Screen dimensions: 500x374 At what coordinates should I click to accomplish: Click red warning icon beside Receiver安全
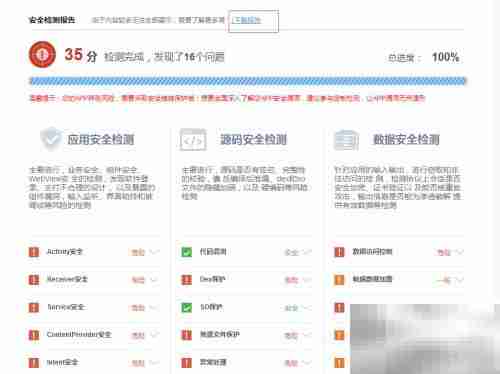point(34,280)
